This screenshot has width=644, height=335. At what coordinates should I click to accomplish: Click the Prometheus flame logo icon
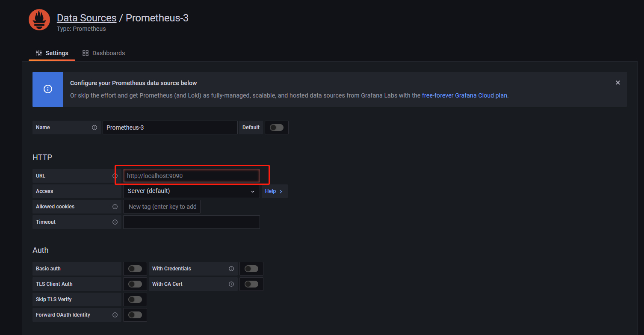coord(39,20)
